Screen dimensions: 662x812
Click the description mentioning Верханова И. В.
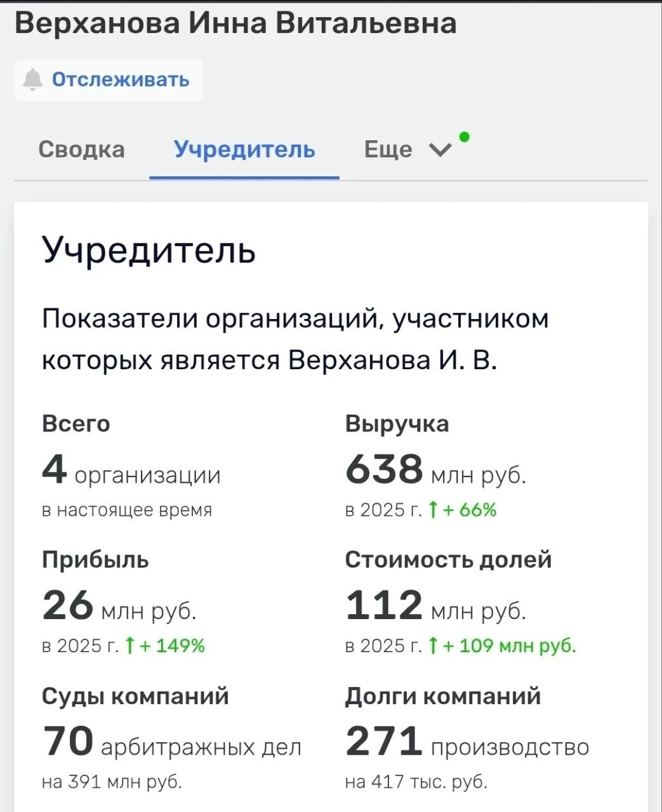point(295,339)
